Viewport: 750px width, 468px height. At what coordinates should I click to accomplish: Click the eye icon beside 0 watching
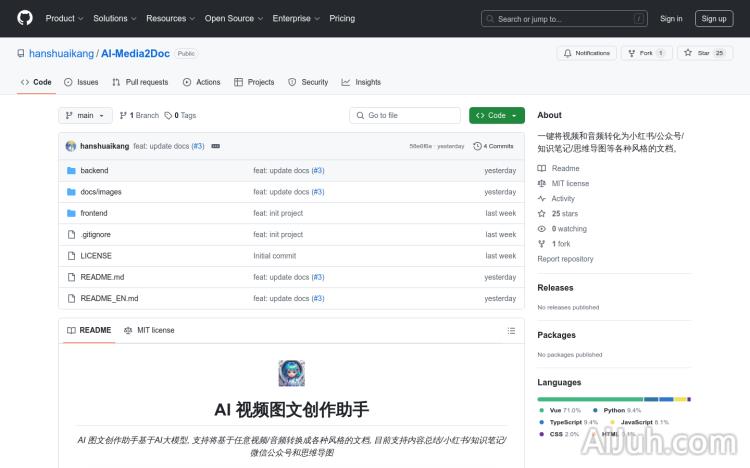pyautogui.click(x=541, y=229)
